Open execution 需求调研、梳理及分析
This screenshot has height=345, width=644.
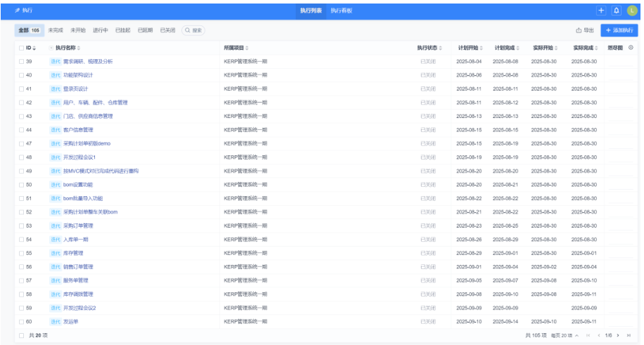click(88, 62)
